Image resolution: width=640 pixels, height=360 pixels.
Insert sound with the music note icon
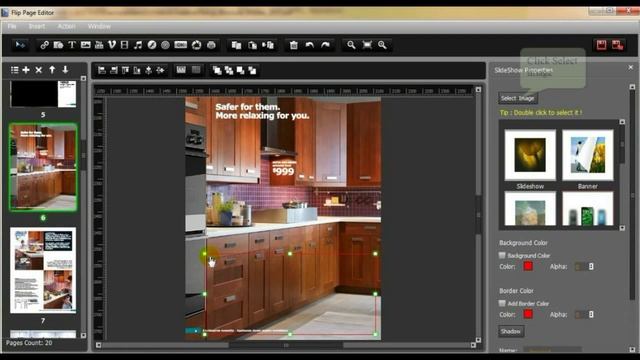click(x=138, y=45)
